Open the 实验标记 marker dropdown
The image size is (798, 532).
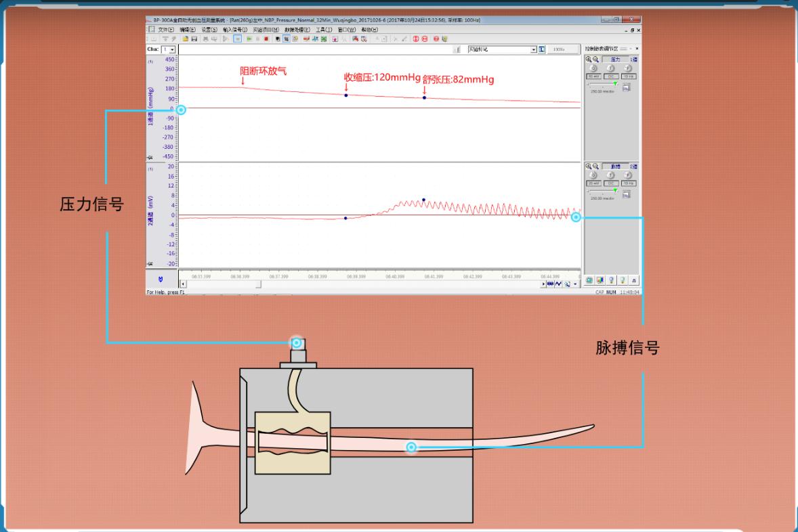pyautogui.click(x=533, y=49)
